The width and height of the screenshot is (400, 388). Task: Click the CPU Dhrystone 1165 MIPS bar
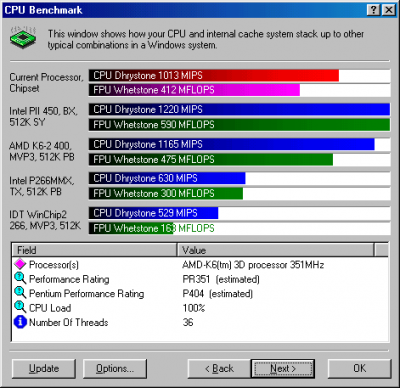click(x=231, y=144)
